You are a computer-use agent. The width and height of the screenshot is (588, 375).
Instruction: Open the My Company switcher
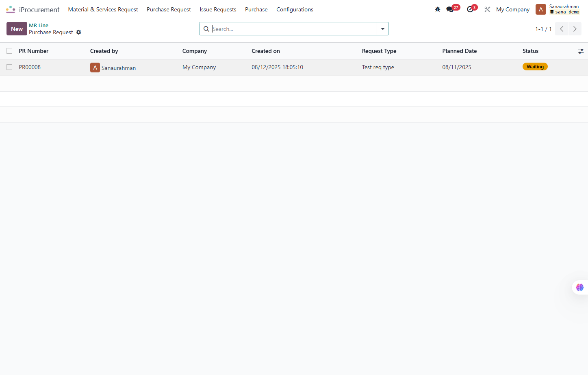pos(513,9)
